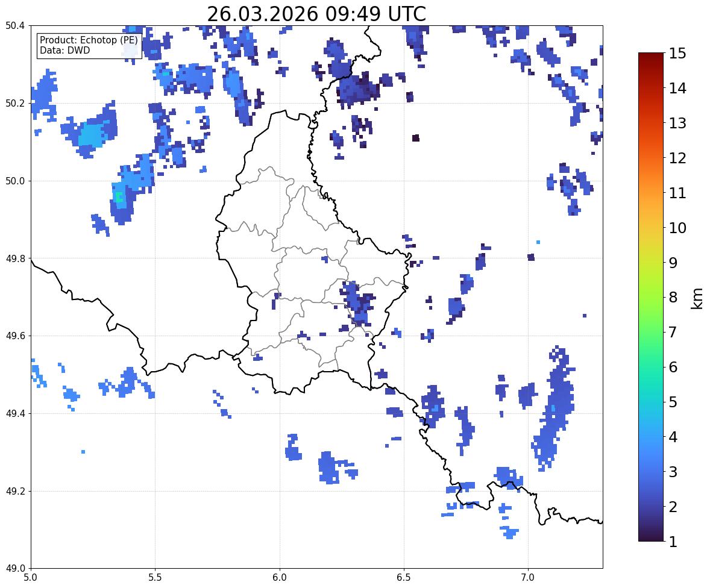The height and width of the screenshot is (588, 710).
Task: Click the colorbar tick label 4
Action: (673, 437)
